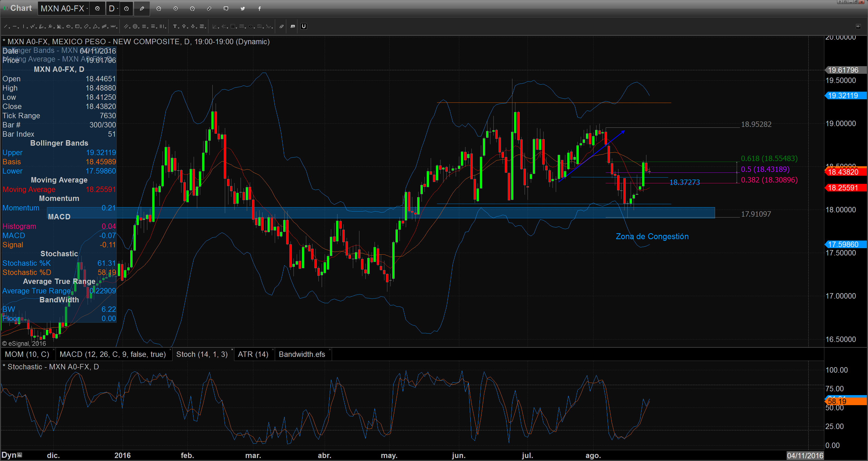
Task: Click the 18.37273 blue line label
Action: pyautogui.click(x=684, y=182)
